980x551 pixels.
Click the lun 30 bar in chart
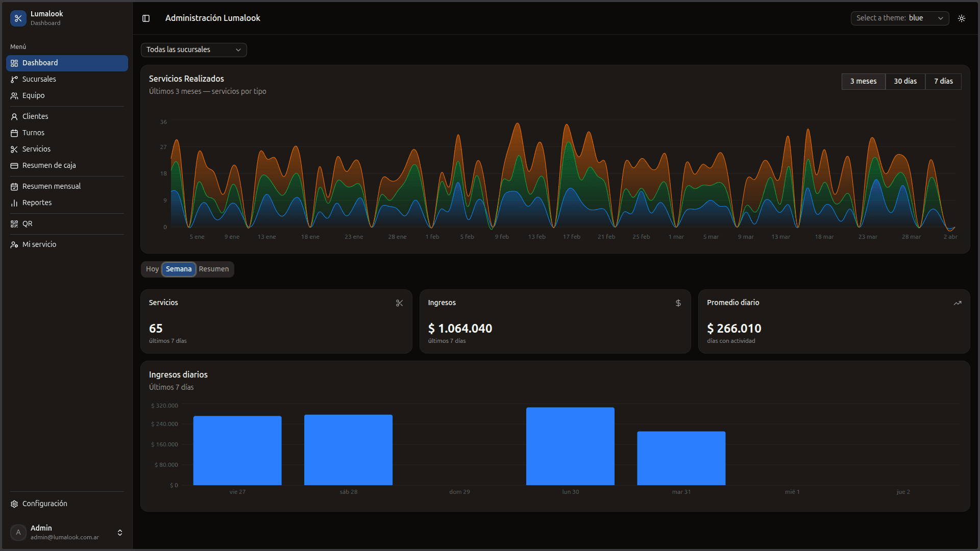[570, 446]
